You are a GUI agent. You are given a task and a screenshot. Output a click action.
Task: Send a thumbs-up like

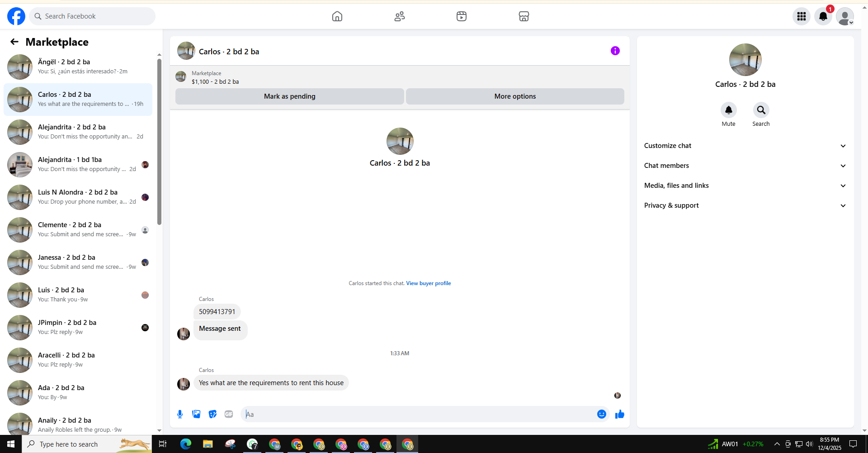(x=620, y=414)
